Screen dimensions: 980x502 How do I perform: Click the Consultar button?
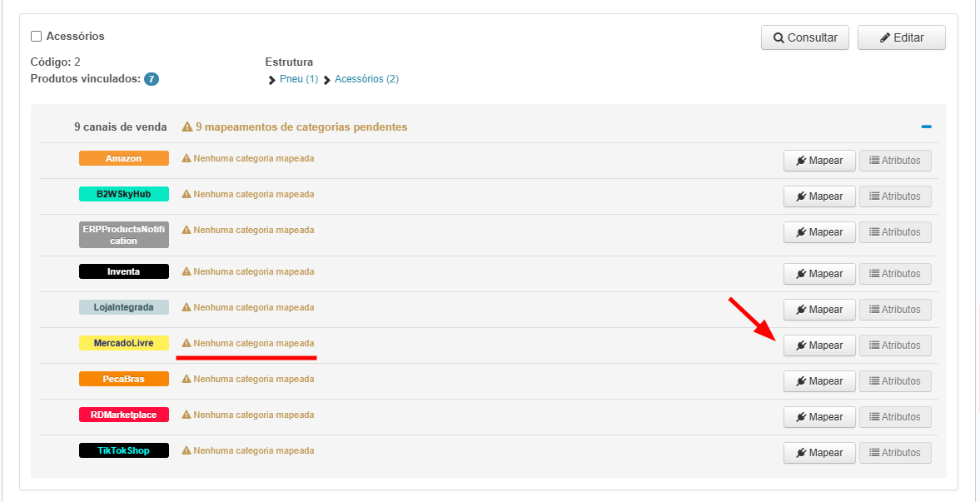(805, 37)
